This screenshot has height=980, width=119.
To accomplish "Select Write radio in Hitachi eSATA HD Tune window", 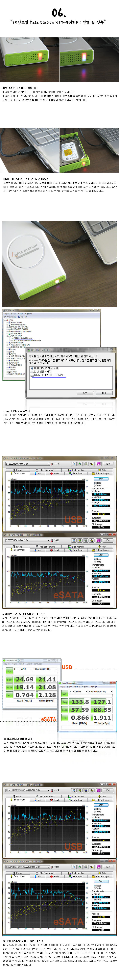I will (x=98, y=888).
